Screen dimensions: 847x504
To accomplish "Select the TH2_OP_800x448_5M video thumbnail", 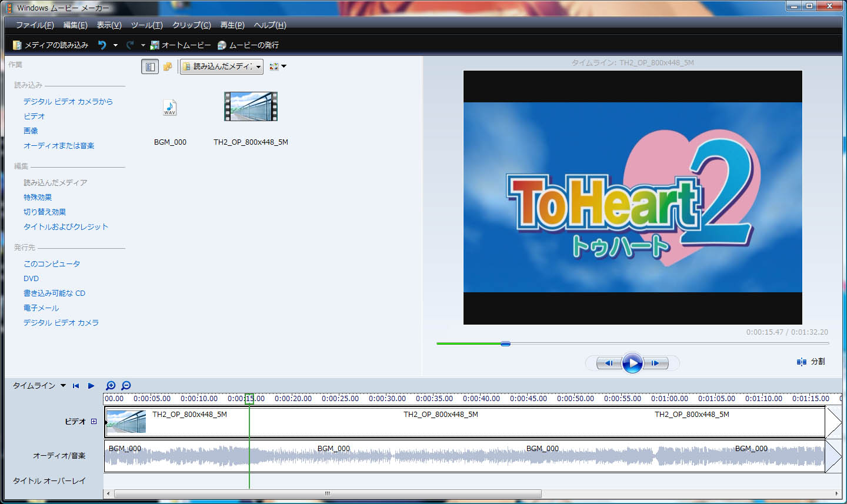I will pos(251,106).
